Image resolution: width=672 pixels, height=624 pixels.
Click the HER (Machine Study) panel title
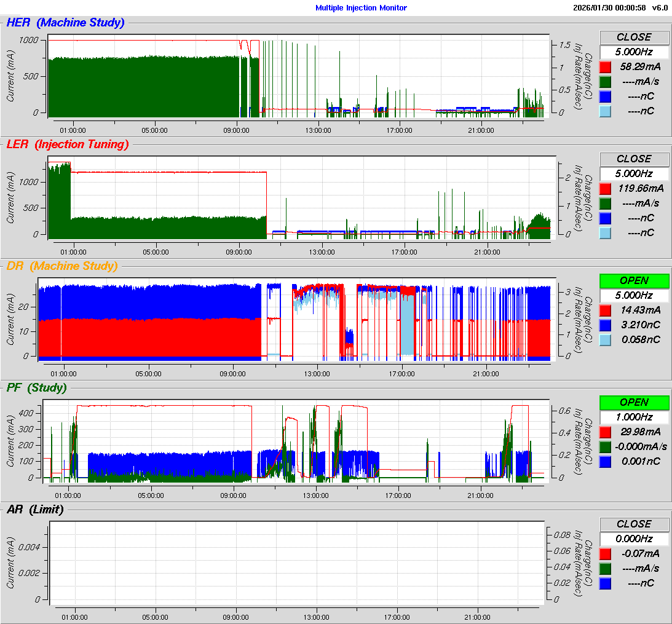[65, 23]
